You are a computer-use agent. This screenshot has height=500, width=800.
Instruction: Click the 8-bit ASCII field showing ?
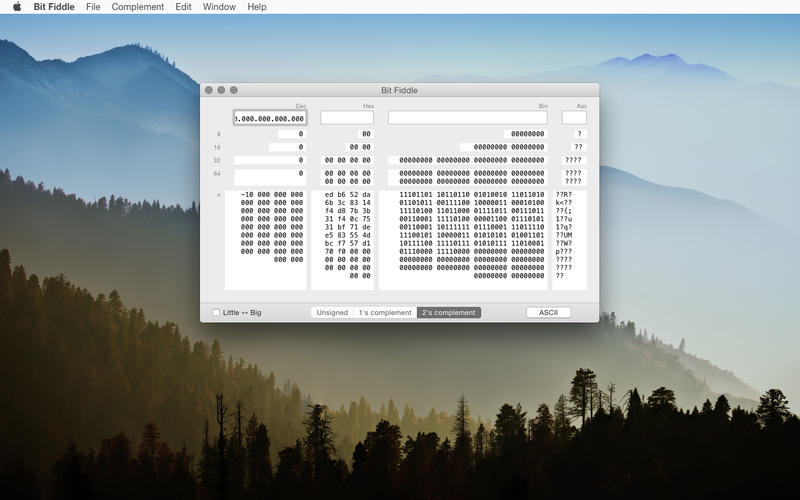579,134
